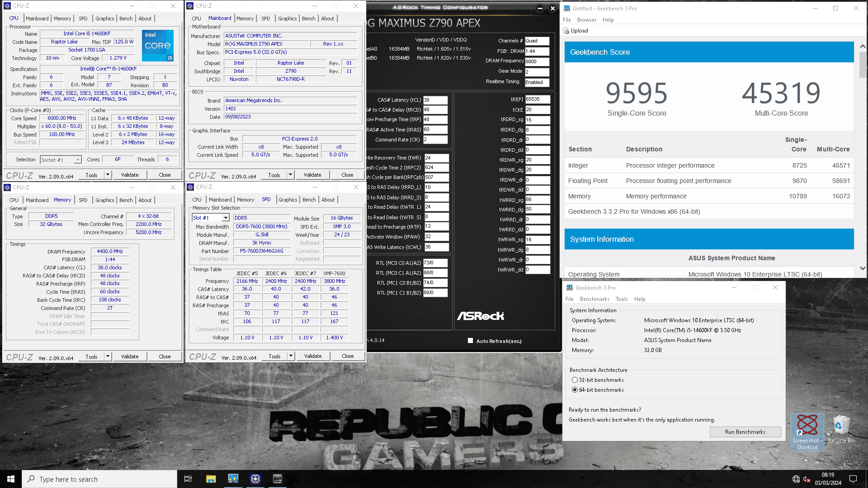The height and width of the screenshot is (488, 868).
Task: Switch to SPD tab in CPU-Z CPU window
Action: click(x=83, y=19)
